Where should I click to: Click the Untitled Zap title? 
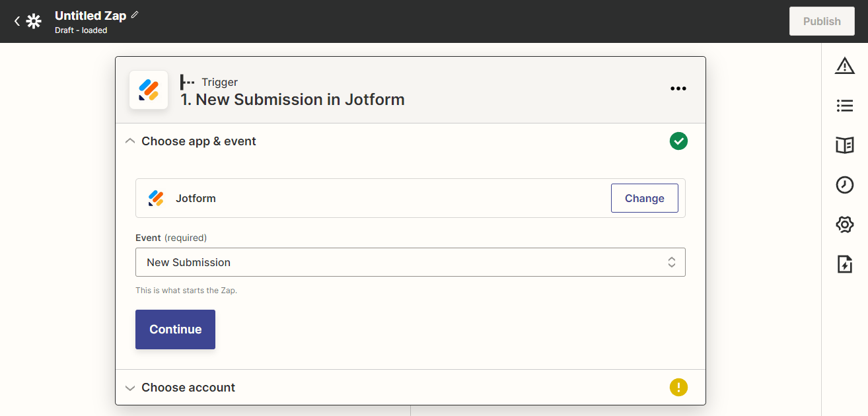[x=90, y=16]
